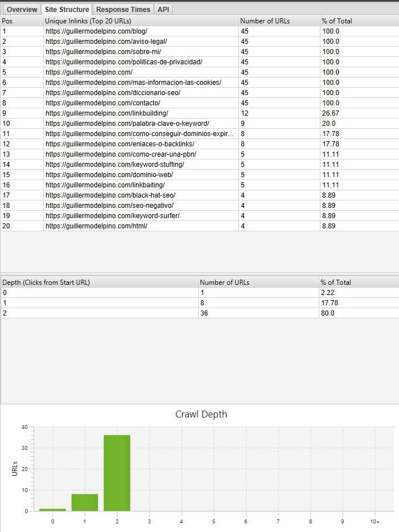Click the /black-hat-seo/ URL row
This screenshot has width=399, height=532.
coord(110,195)
